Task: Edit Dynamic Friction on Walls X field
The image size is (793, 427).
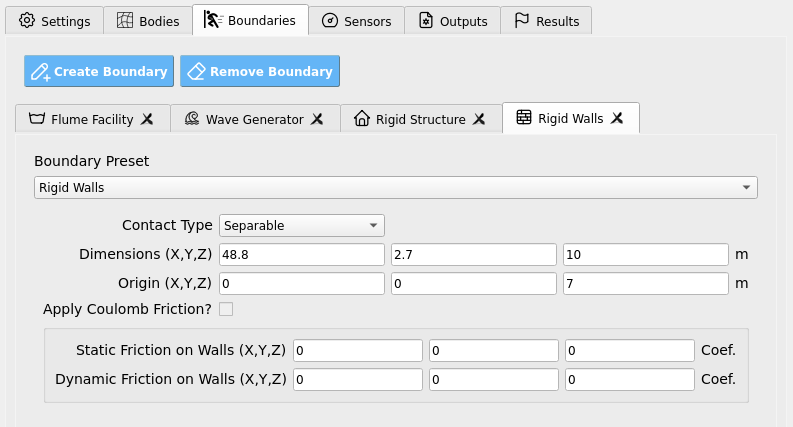Action: coord(358,379)
